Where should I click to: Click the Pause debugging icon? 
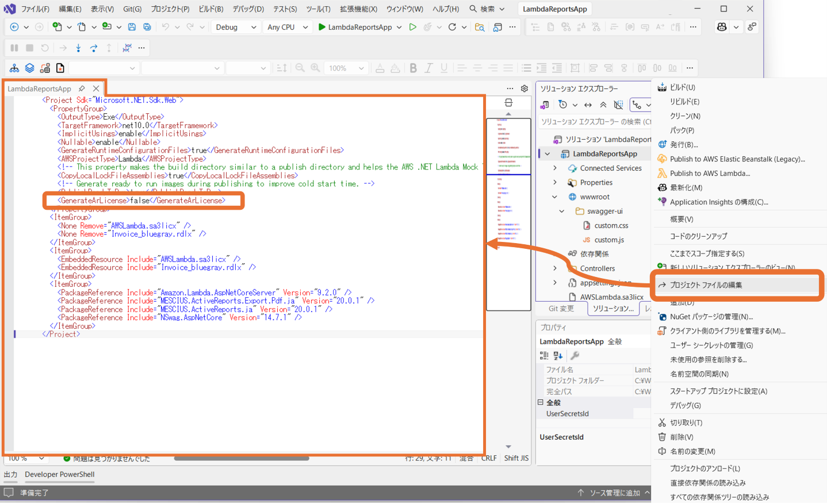pyautogui.click(x=14, y=48)
